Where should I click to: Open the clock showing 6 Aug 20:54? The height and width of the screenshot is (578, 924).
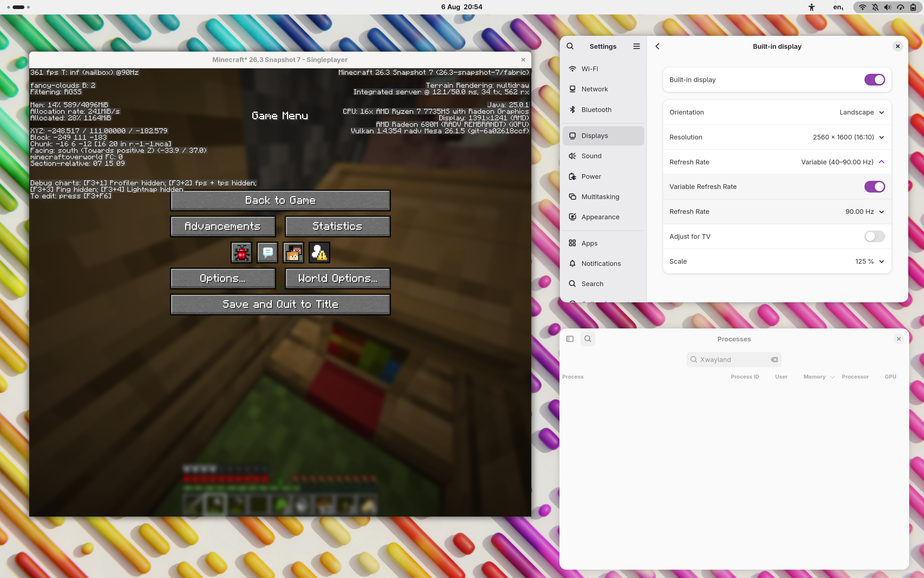click(462, 7)
